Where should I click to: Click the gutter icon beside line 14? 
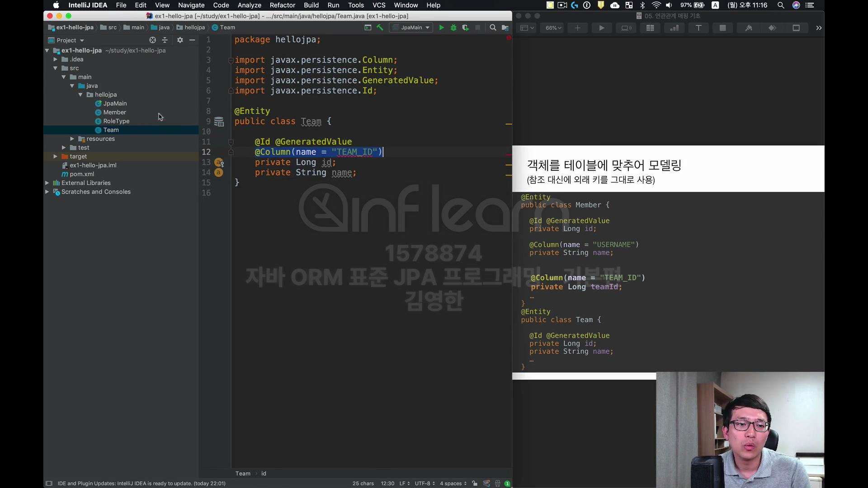point(219,173)
